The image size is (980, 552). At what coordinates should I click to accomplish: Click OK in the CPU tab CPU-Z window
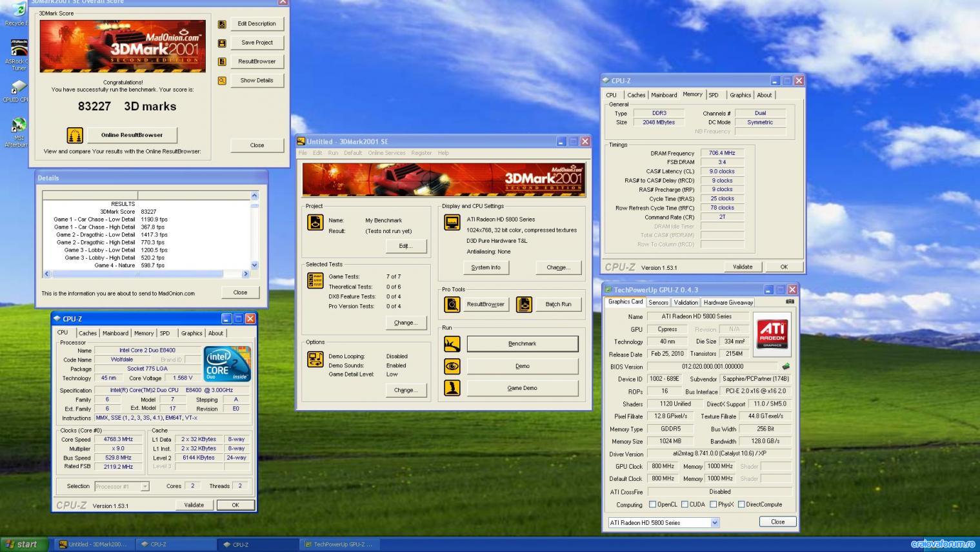point(235,505)
